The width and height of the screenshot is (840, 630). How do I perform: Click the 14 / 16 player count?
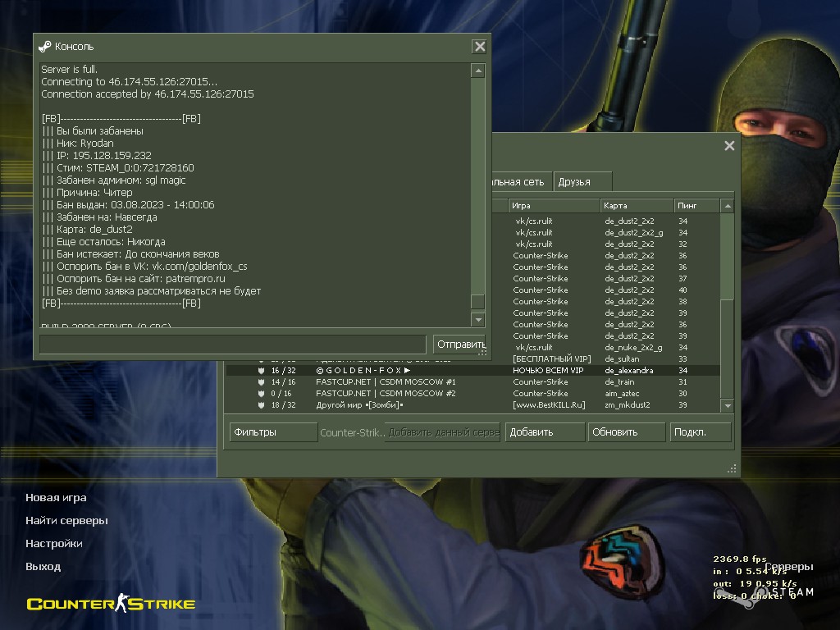[283, 382]
